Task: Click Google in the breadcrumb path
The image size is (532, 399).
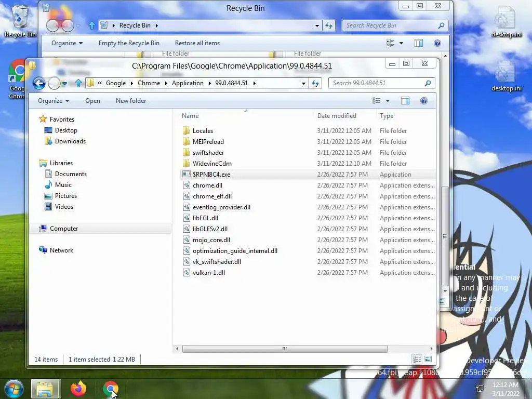Action: point(116,83)
